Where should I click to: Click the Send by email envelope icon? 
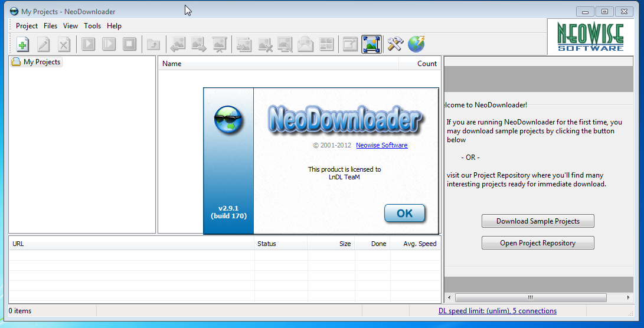[306, 44]
